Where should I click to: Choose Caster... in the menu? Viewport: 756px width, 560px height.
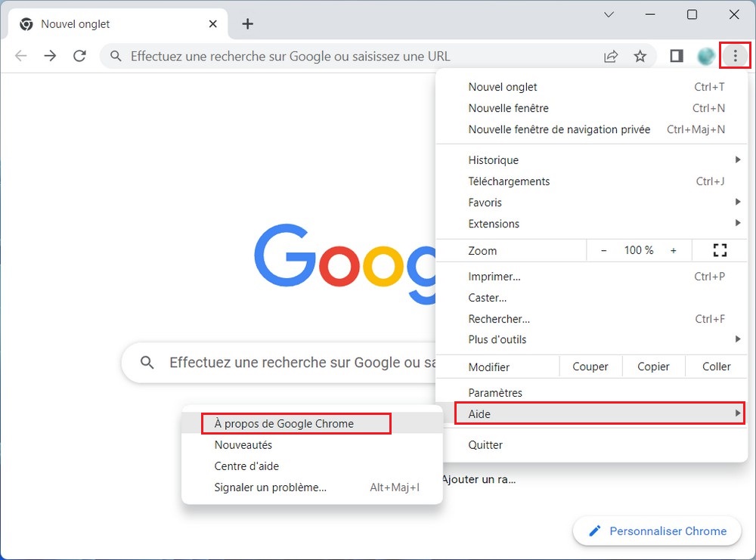[x=592, y=298]
